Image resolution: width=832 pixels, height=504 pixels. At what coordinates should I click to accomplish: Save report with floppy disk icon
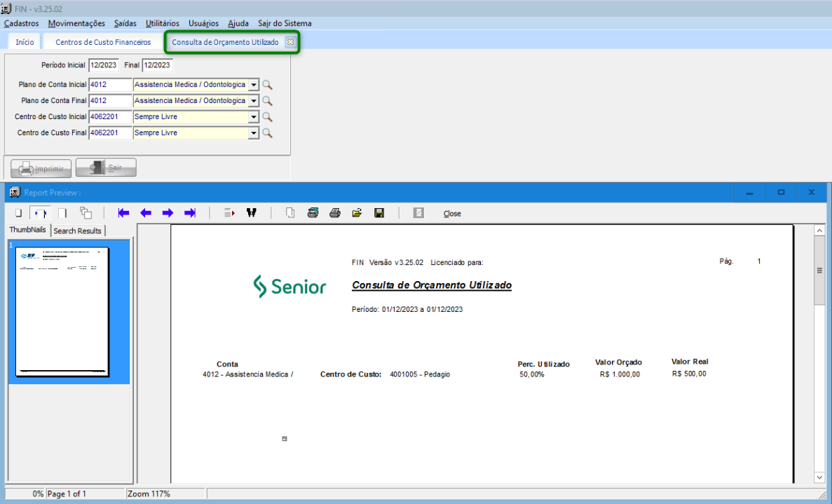point(379,213)
